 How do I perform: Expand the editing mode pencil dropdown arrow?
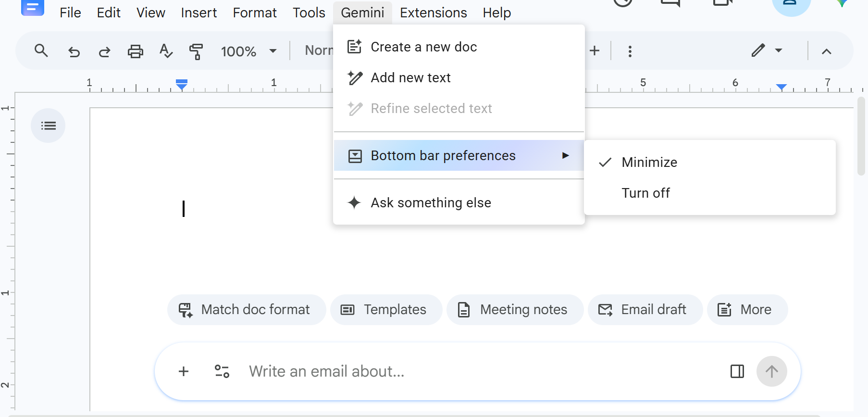pyautogui.click(x=779, y=51)
